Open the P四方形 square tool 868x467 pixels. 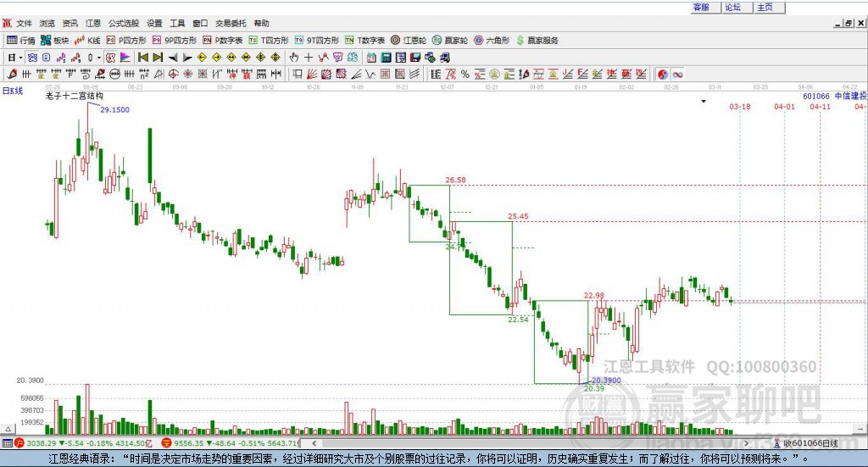pyautogui.click(x=126, y=41)
